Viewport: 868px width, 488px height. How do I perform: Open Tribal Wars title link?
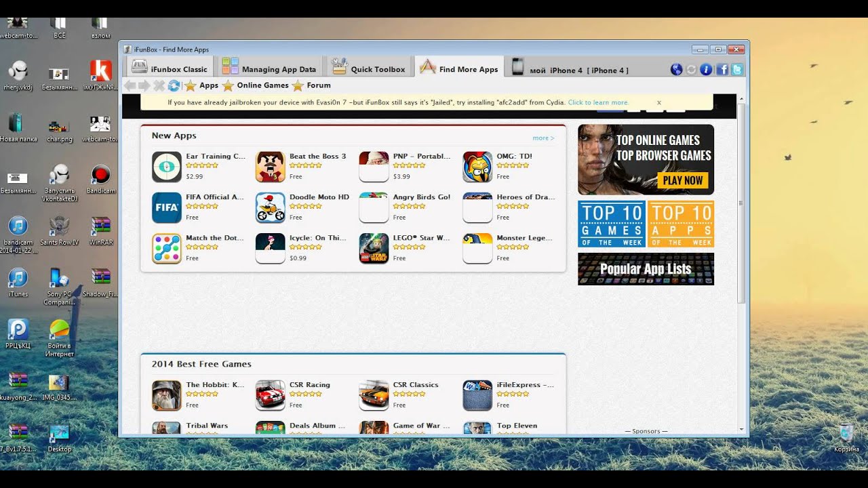click(207, 426)
